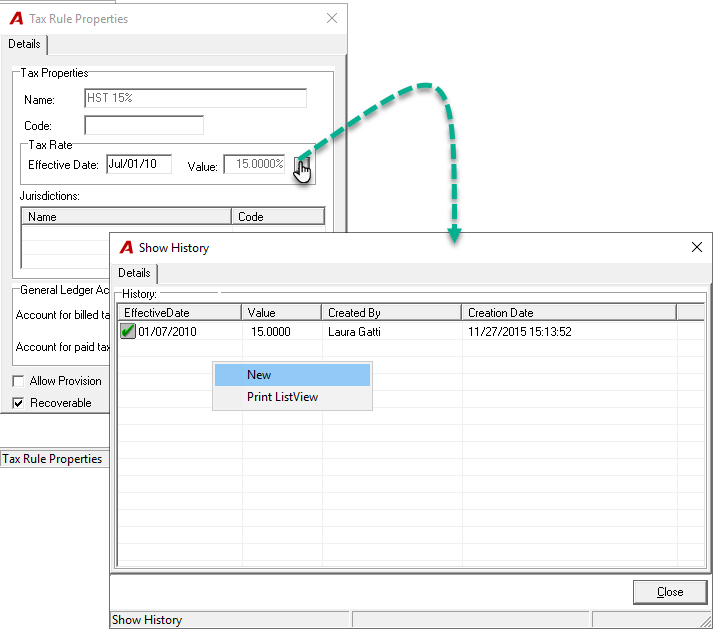Image resolution: width=718 pixels, height=630 pixels.
Task: Click the Tax Rule Properties status bar text
Action: click(52, 459)
